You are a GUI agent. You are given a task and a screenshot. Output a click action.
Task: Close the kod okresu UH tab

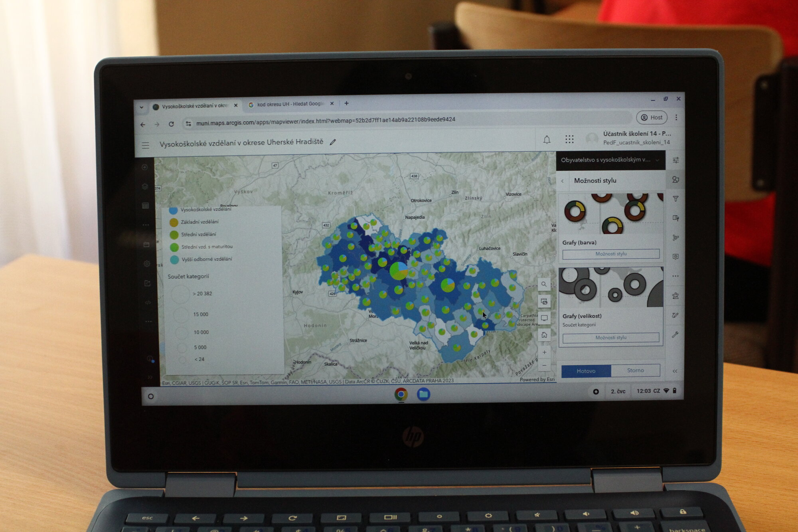pos(332,103)
